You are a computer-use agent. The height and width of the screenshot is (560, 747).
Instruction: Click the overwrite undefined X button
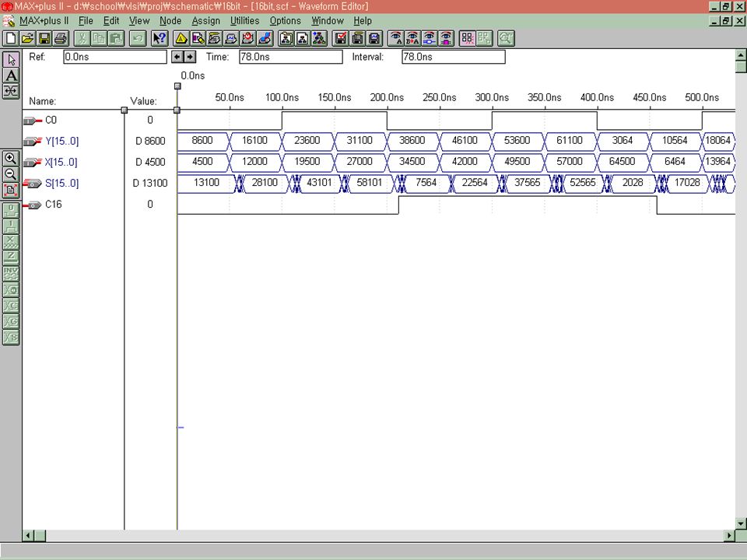pyautogui.click(x=11, y=241)
